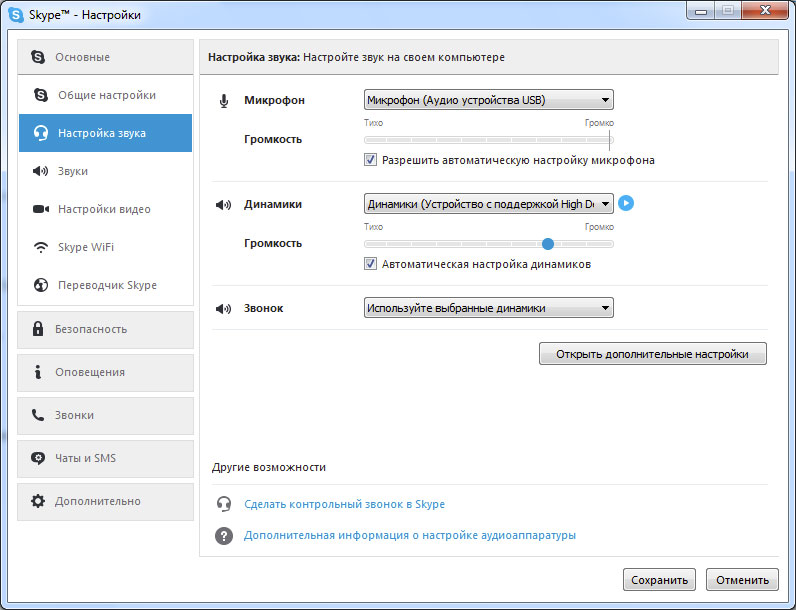Click the padlock icon beside Безопасность
The image size is (796, 610).
click(x=38, y=328)
